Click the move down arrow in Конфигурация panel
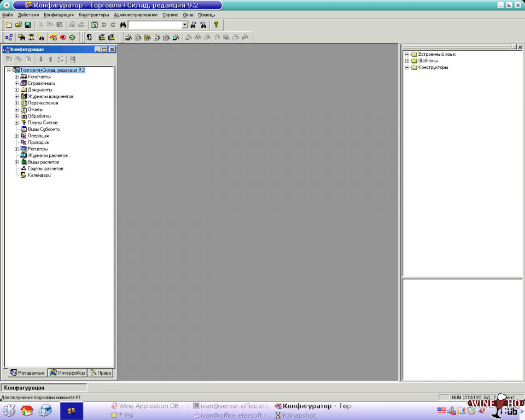 (41, 59)
